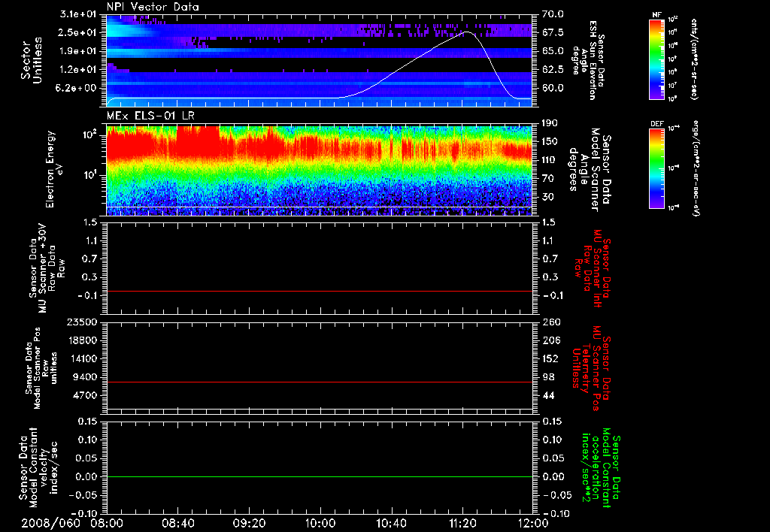This screenshot has width=770, height=532.
Task: Click the red scanner position line
Action: click(320, 382)
